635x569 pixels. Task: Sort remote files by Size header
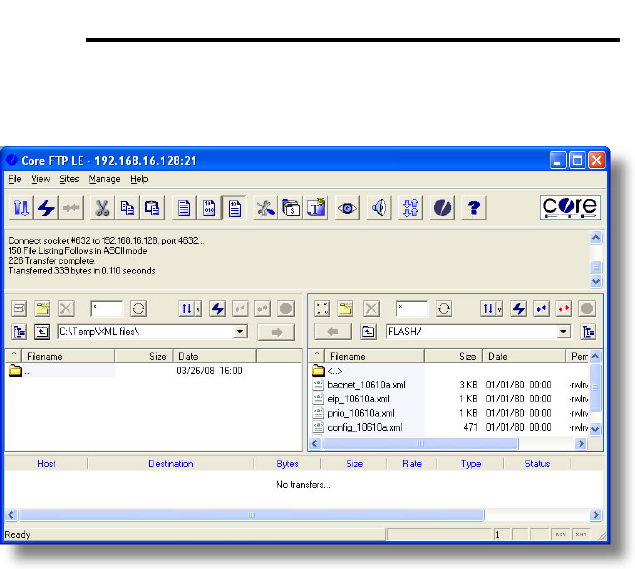454,356
